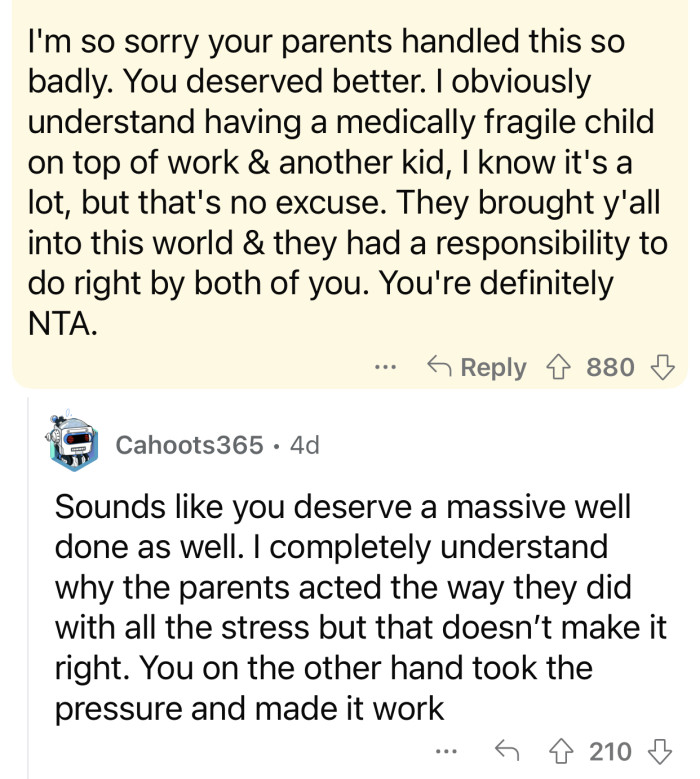Tap the 210 vote score
The height and width of the screenshot is (779, 700).
pyautogui.click(x=611, y=751)
